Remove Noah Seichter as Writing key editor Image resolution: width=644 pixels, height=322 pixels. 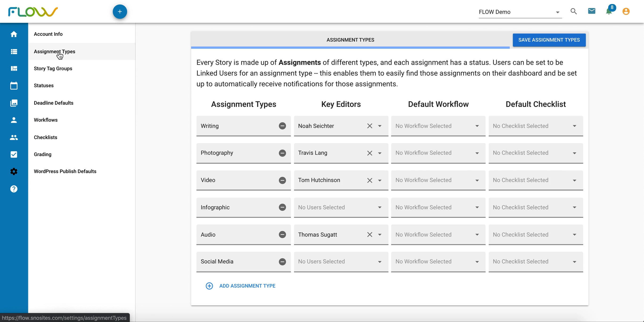(370, 126)
